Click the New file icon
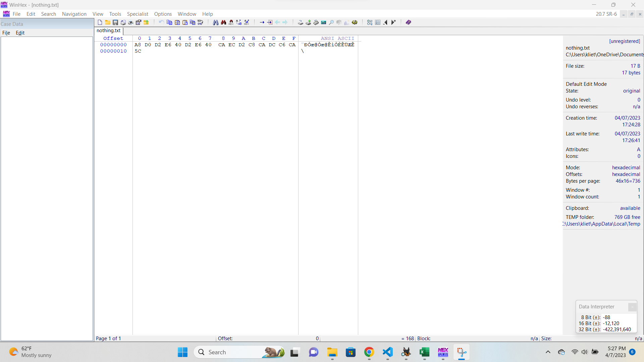The image size is (644, 362). pos(100,22)
